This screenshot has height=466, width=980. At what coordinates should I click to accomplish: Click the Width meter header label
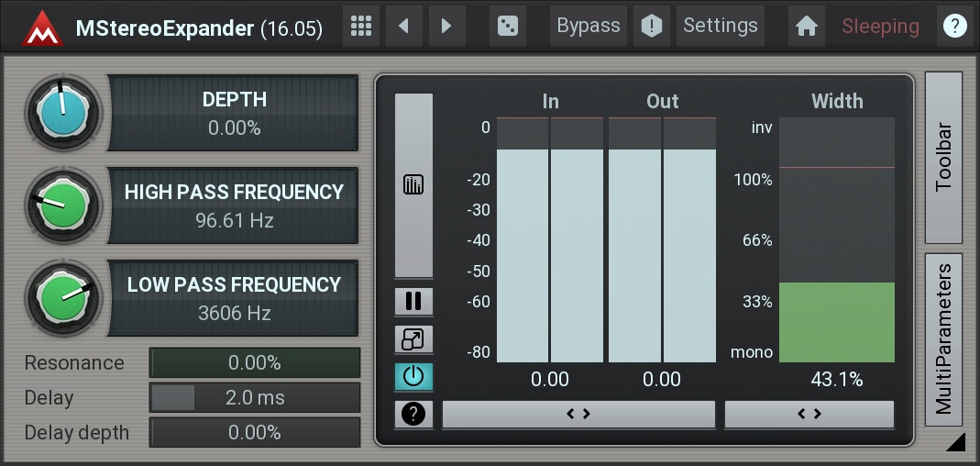tap(837, 101)
